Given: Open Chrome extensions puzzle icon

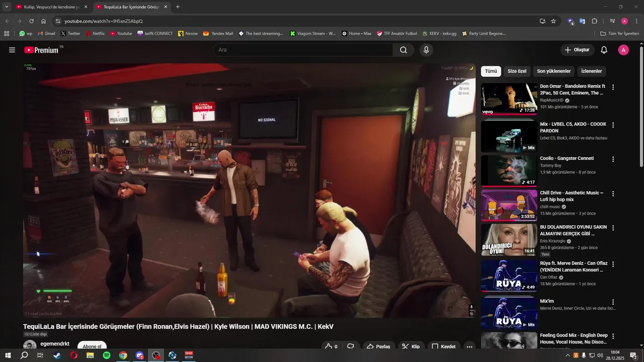Looking at the screenshot, I should pyautogui.click(x=594, y=21).
